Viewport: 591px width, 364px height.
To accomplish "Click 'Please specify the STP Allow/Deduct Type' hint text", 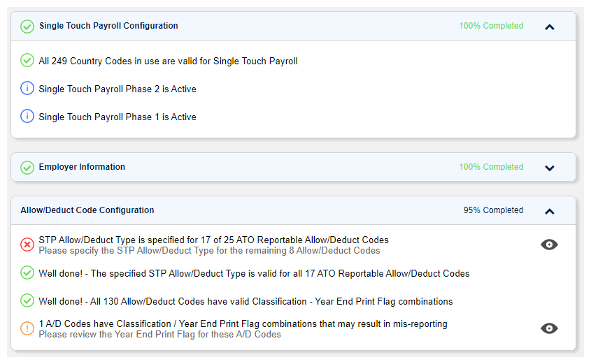I will click(209, 250).
